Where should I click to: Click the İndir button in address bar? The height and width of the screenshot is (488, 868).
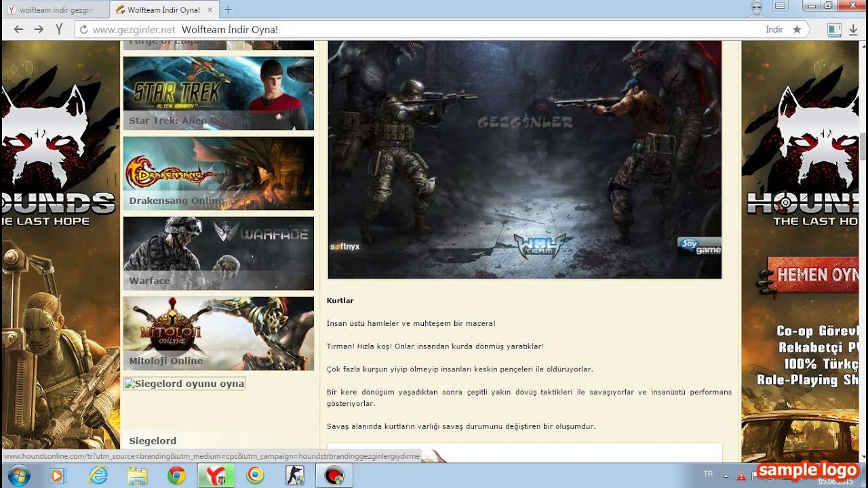pyautogui.click(x=774, y=30)
